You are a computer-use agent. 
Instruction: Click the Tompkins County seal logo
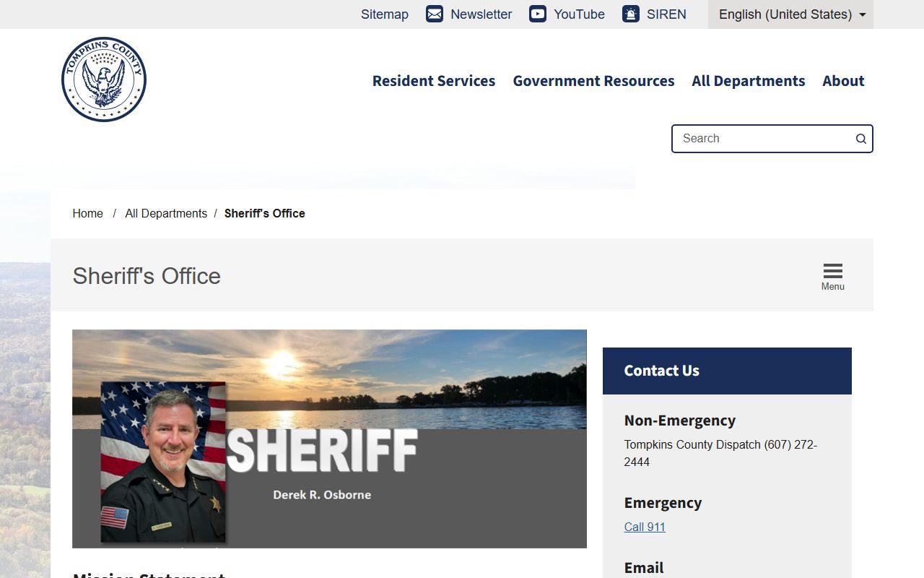104,79
